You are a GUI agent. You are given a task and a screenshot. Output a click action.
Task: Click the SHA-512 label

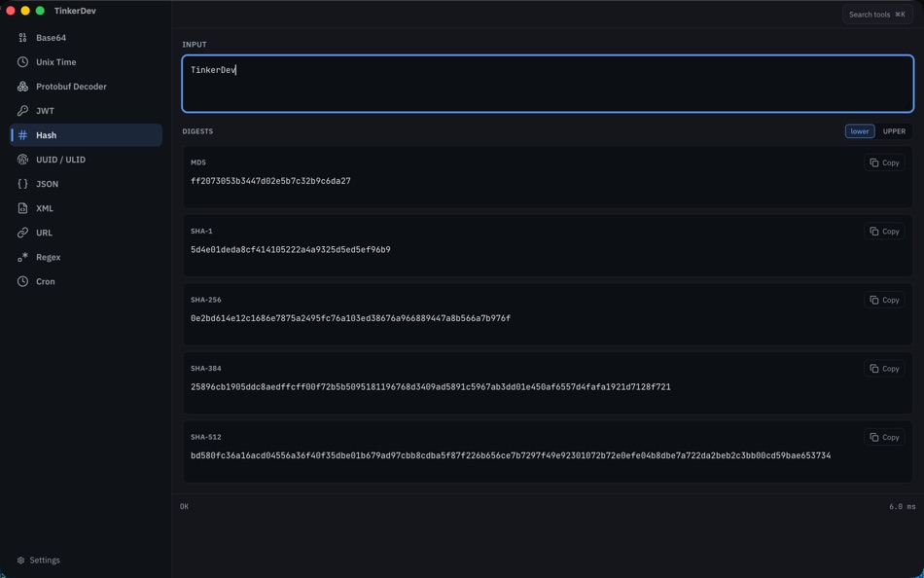click(x=205, y=437)
